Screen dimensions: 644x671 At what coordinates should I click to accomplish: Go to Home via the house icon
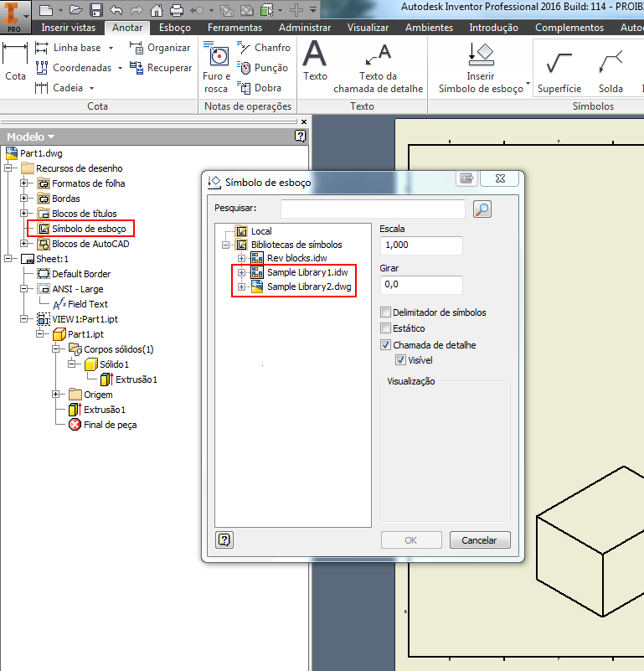[157, 9]
